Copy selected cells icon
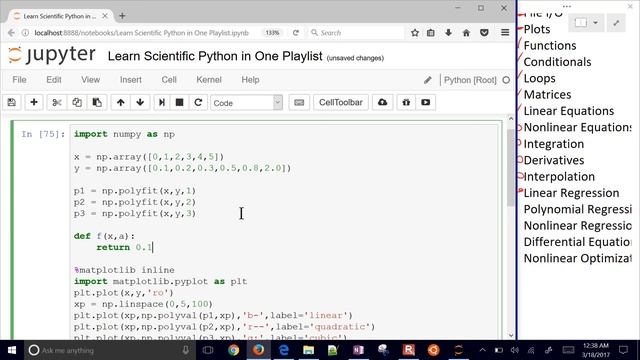This screenshot has width=640, height=360. [77, 102]
